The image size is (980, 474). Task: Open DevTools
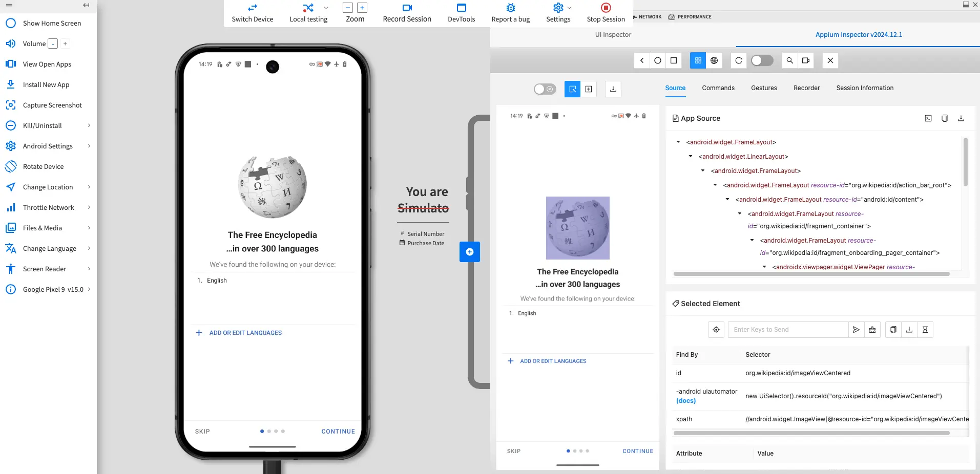[x=461, y=13]
